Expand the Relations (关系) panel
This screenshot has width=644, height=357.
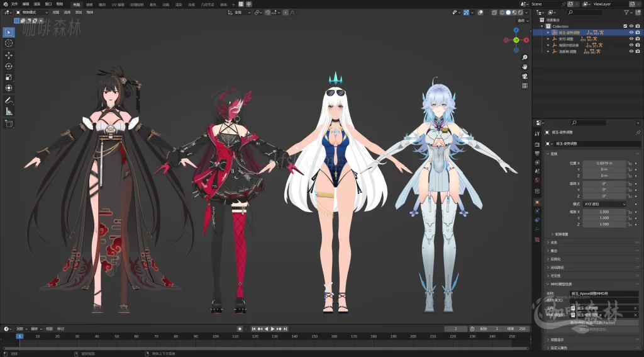tap(553, 242)
